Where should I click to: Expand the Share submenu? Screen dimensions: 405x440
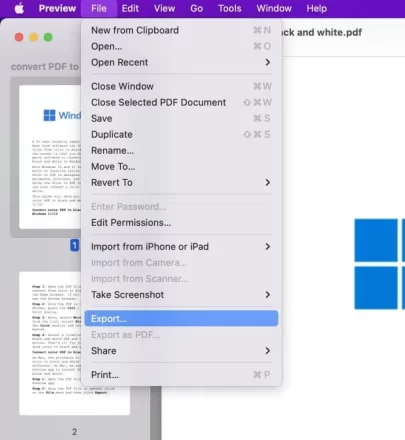pyautogui.click(x=181, y=351)
